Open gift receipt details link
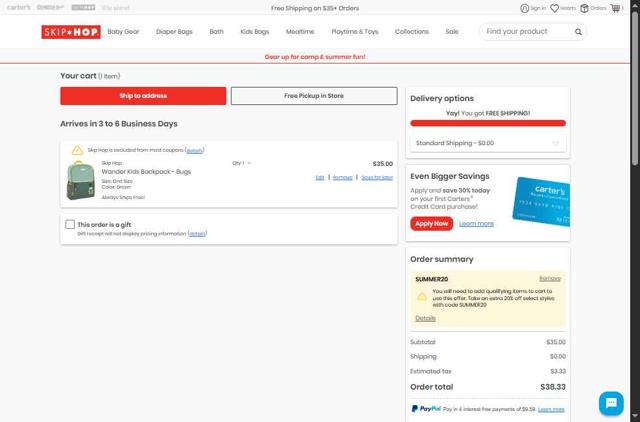The image size is (640, 422). click(197, 234)
